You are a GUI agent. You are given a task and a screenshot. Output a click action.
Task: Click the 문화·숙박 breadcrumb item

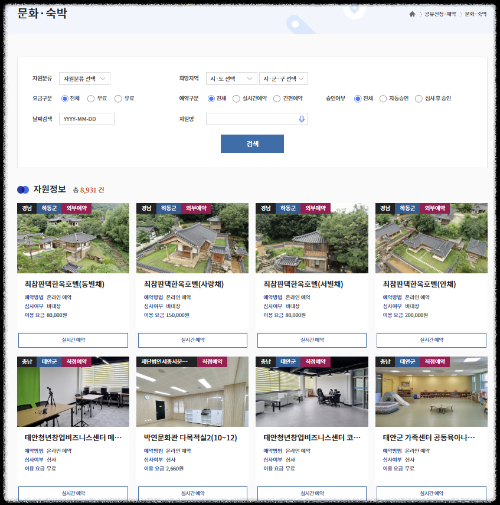tap(476, 14)
